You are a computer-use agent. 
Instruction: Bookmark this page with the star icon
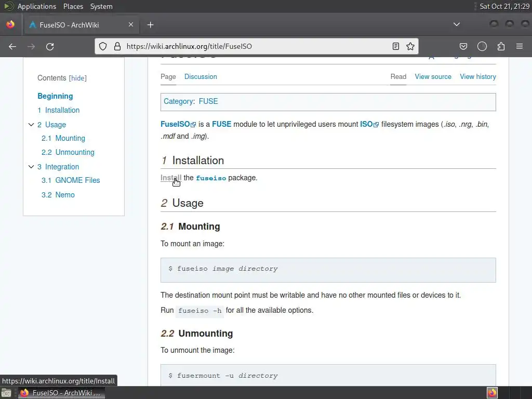410,46
